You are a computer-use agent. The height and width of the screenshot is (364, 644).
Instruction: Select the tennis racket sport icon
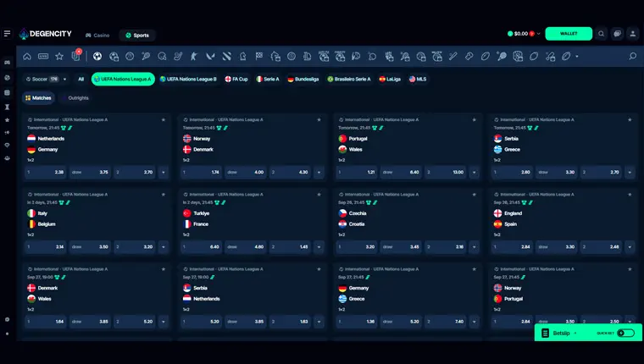(146, 56)
